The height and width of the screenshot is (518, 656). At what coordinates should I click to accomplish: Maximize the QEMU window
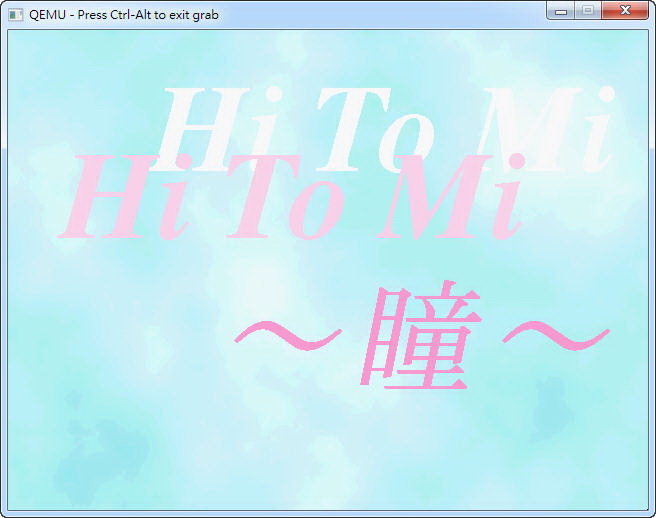(588, 10)
